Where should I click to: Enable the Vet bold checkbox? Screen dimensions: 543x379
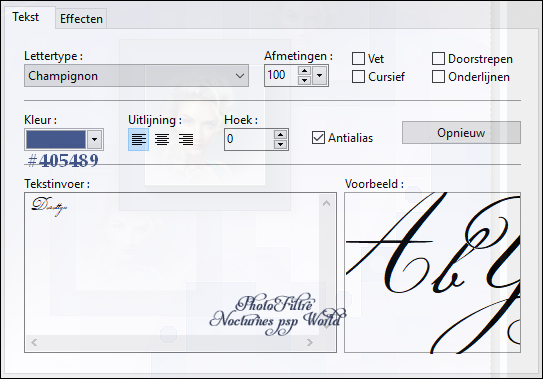coord(358,59)
